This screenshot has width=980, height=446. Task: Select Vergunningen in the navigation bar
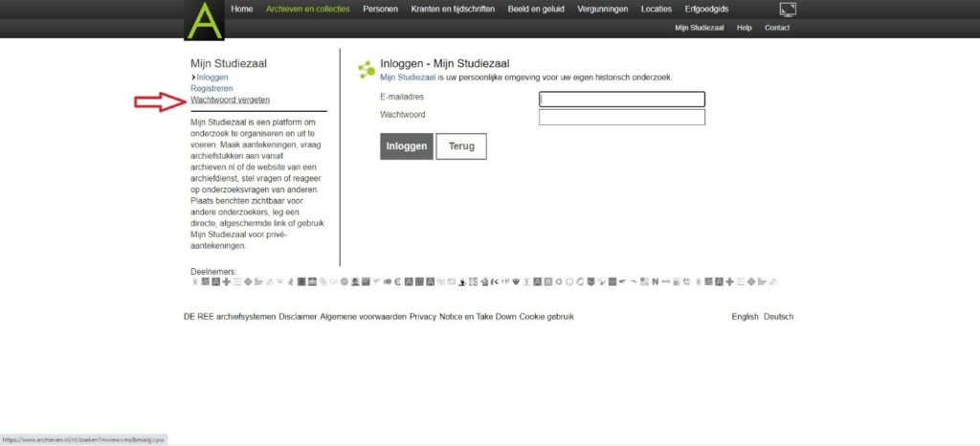[x=603, y=10]
